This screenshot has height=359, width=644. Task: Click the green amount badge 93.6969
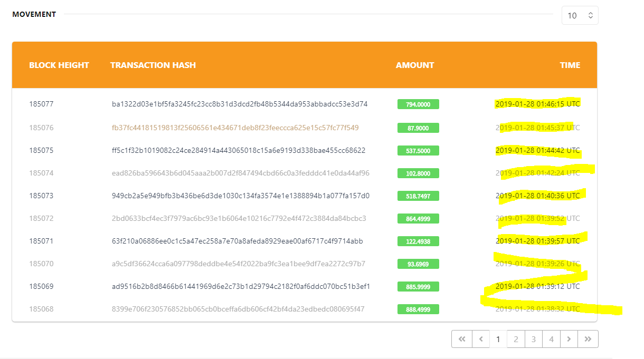(418, 264)
